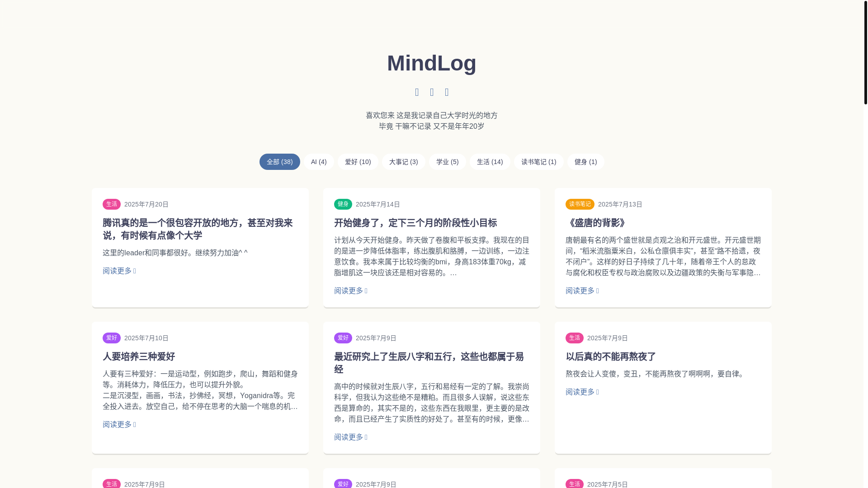Click the orange 读书笔记 tag badge

coord(580,204)
